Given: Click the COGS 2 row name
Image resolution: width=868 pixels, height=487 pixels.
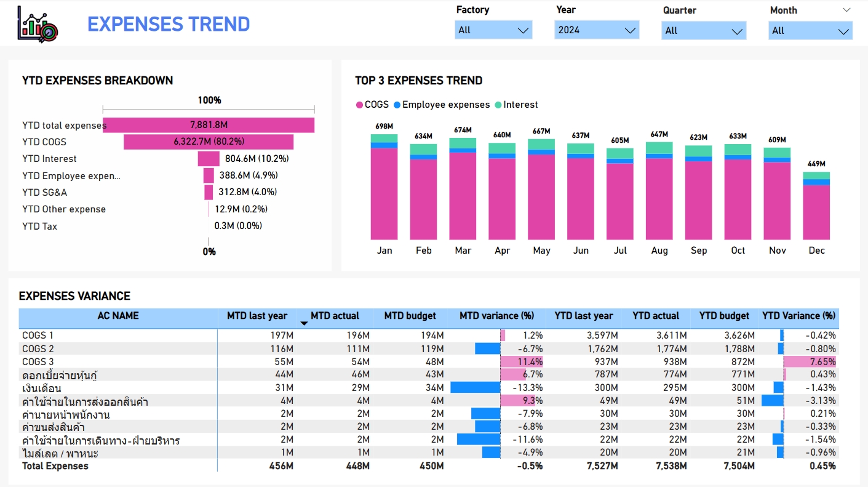Looking at the screenshot, I should click(38, 348).
